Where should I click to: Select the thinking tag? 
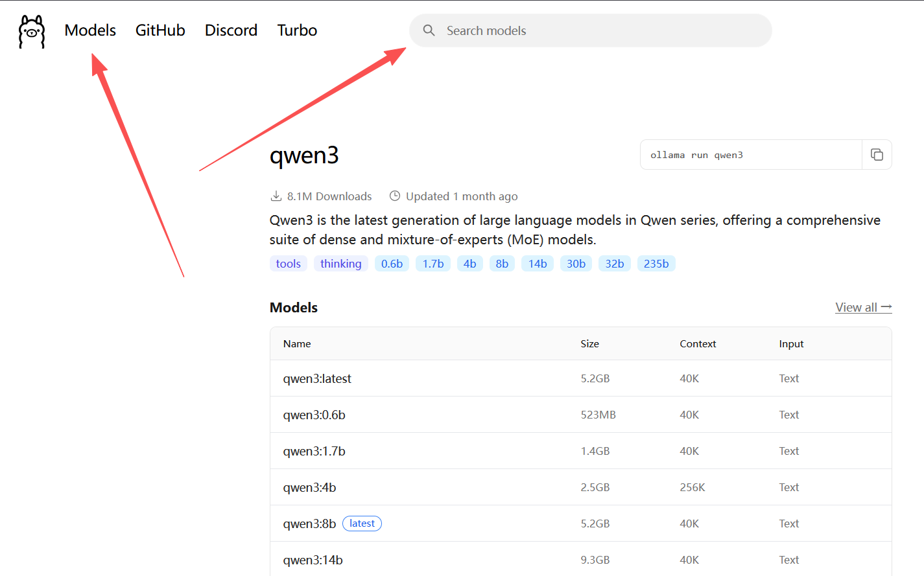click(341, 264)
